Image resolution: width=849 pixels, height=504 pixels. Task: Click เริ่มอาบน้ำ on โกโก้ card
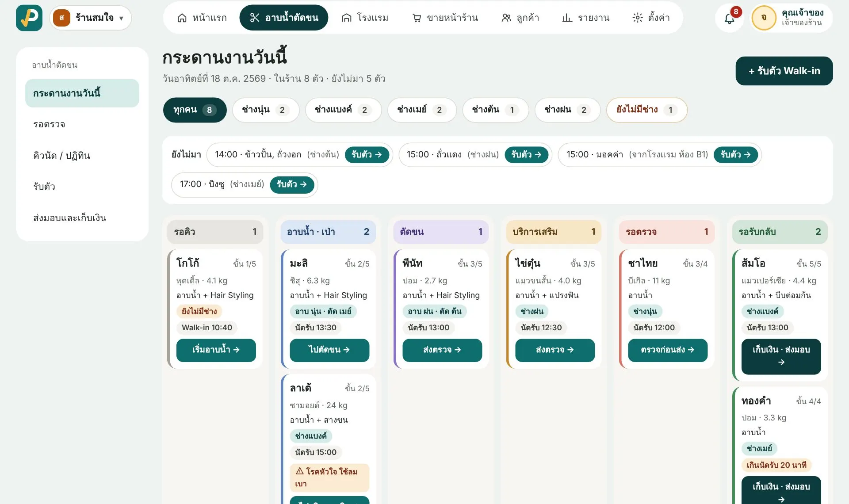pyautogui.click(x=216, y=350)
